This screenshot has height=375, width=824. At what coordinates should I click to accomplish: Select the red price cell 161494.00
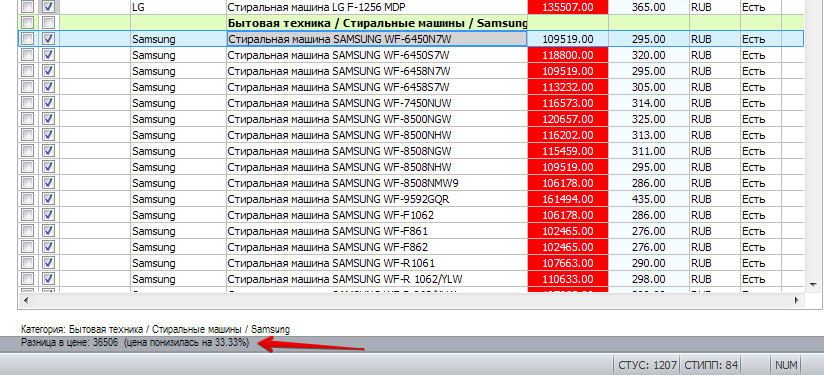click(x=568, y=199)
